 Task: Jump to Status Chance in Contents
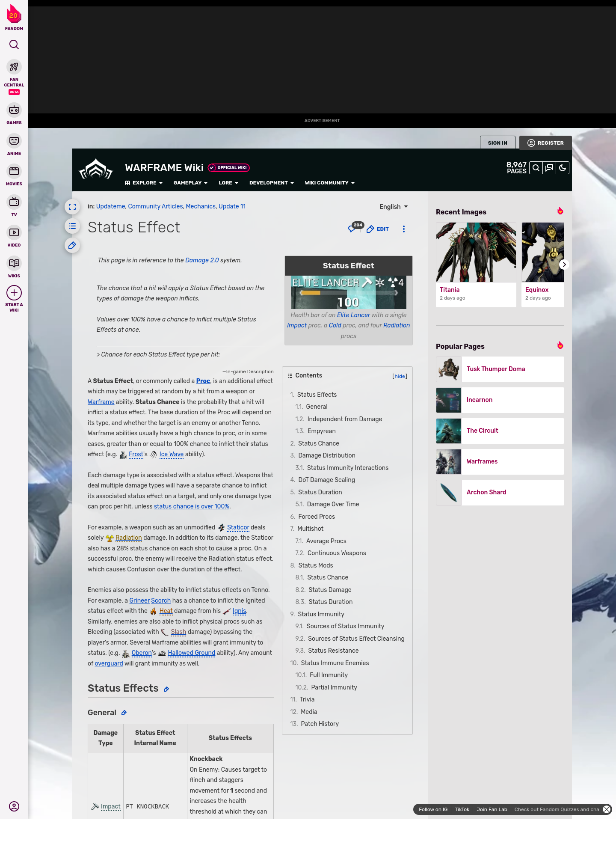coord(318,443)
